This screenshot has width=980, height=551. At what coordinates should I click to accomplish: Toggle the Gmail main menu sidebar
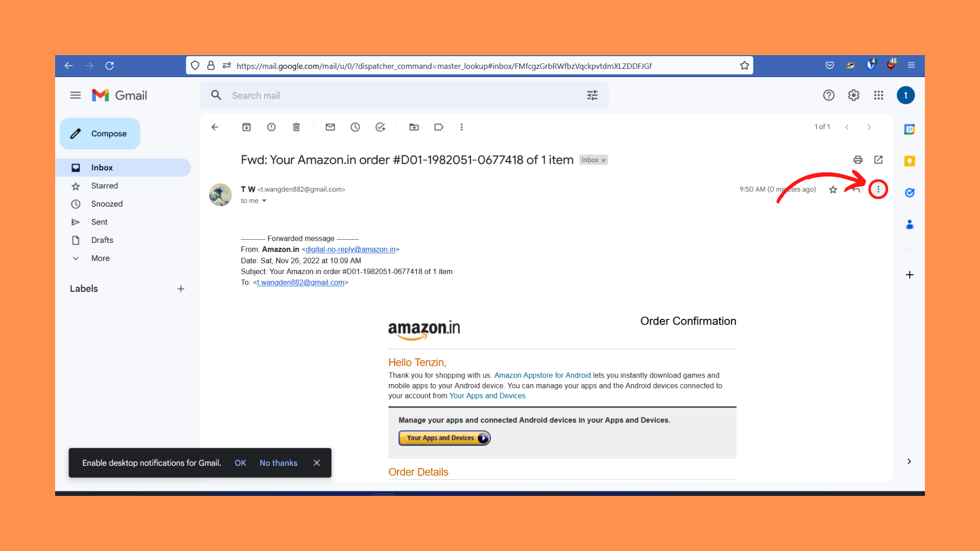point(76,95)
